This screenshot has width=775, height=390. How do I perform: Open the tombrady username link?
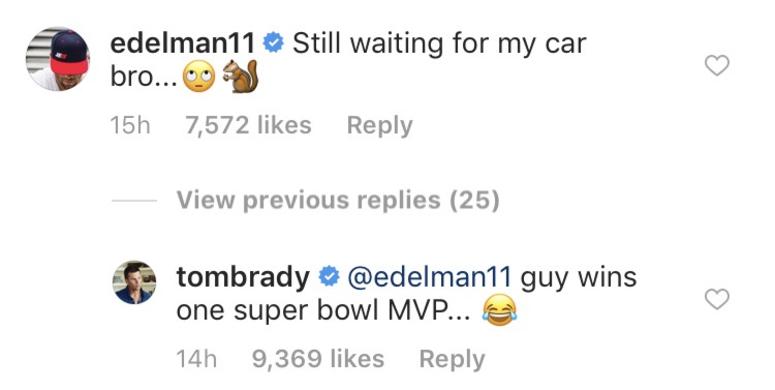(x=243, y=277)
